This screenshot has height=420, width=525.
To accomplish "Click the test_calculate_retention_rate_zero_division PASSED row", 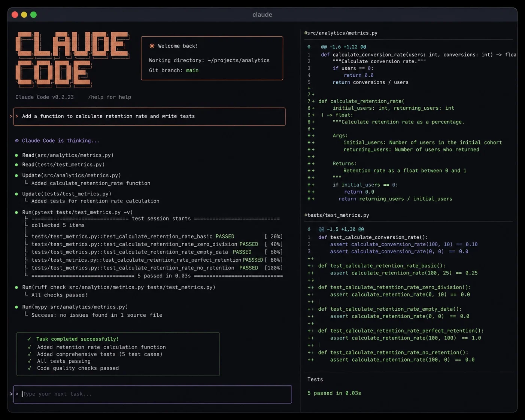I will coord(157,244).
